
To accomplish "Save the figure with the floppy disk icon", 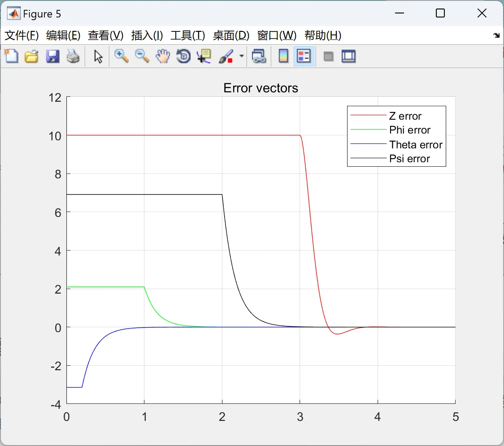I will click(x=52, y=56).
